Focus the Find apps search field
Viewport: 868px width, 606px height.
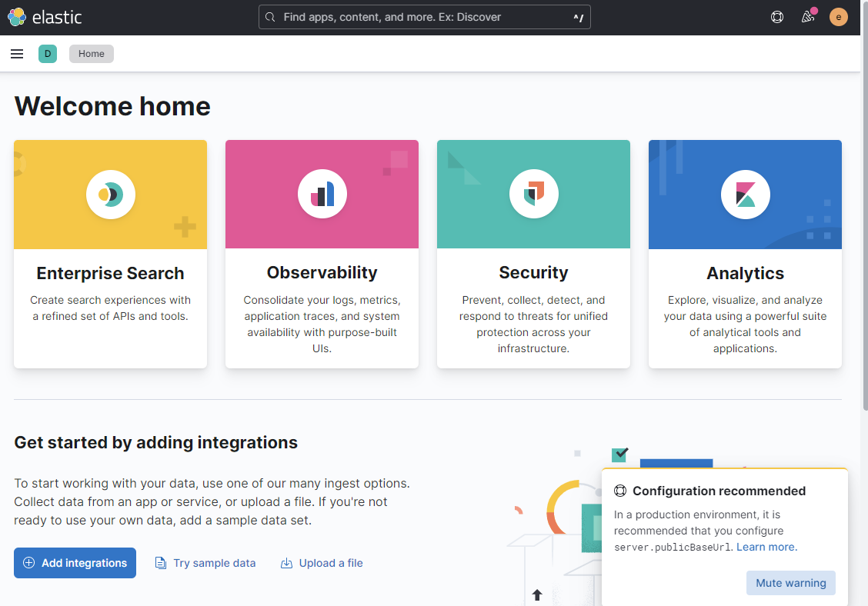(425, 17)
